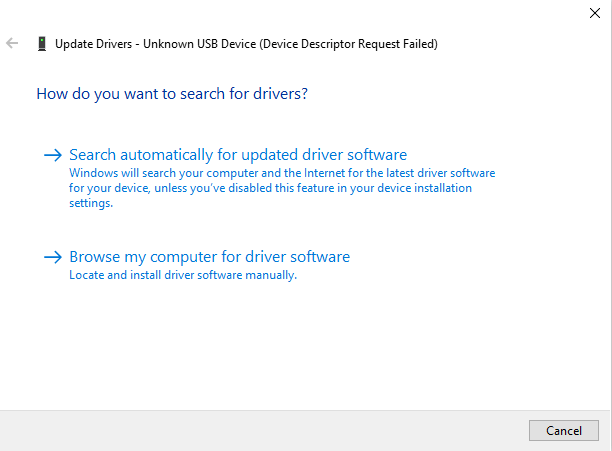Screen dimensions: 612x451
Task: Click the 'How do you want to search' heading
Action: point(171,94)
